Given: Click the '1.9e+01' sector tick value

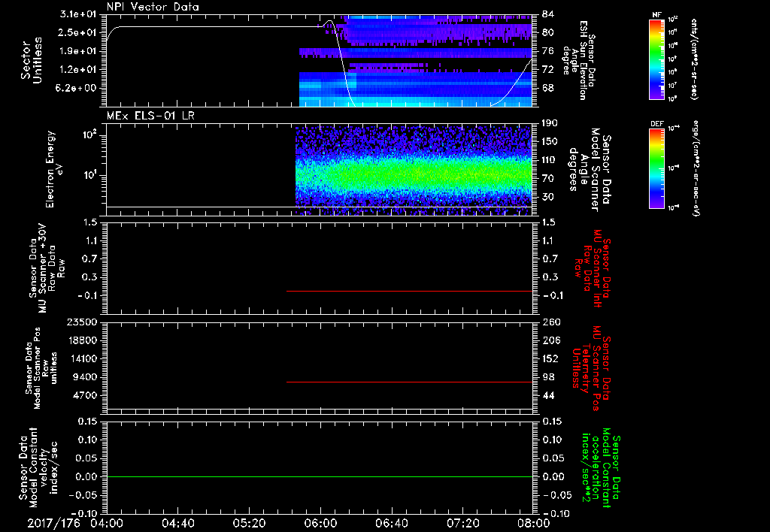Looking at the screenshot, I should pyautogui.click(x=78, y=51).
